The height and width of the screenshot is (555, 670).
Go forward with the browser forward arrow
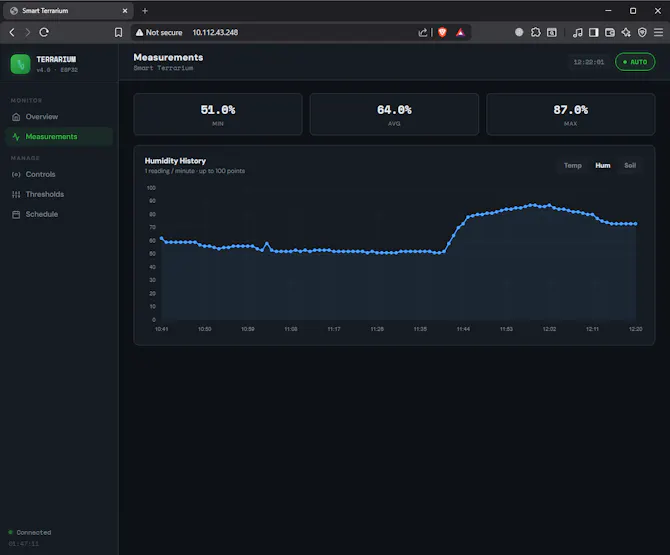[28, 32]
